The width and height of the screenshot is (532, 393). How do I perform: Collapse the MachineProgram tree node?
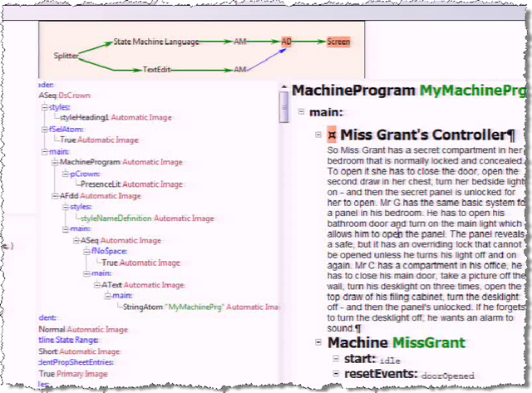coord(55,162)
